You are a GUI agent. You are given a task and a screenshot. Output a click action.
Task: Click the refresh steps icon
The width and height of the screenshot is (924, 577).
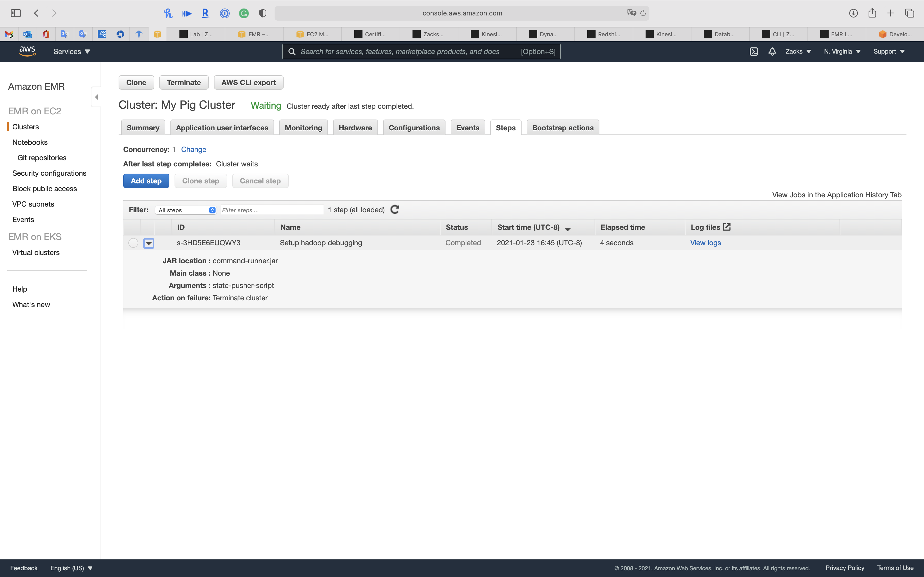[395, 209]
